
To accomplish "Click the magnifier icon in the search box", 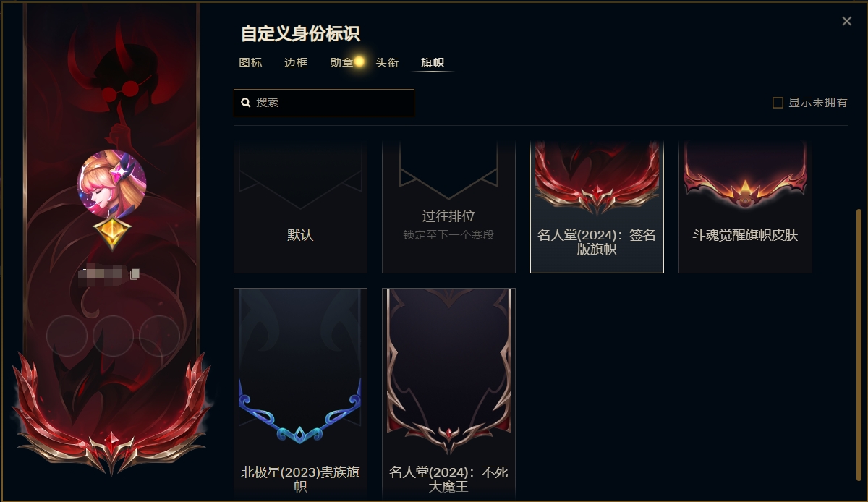I will (x=246, y=103).
